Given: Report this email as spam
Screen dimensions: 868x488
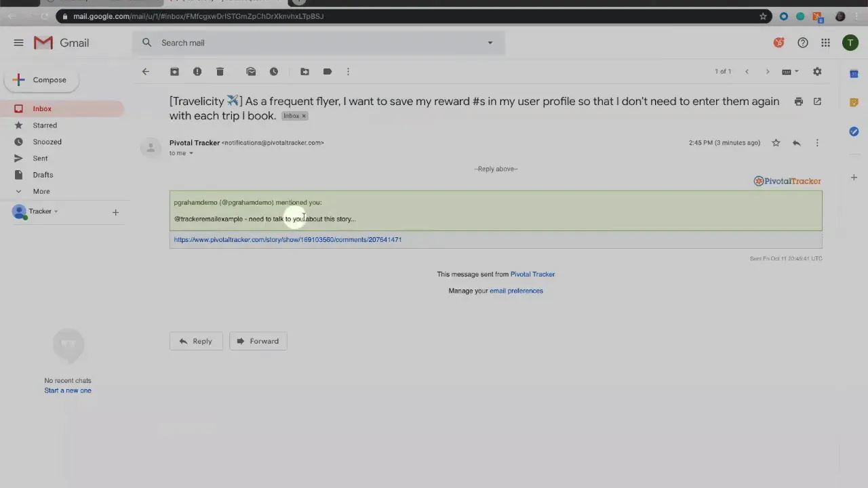Looking at the screenshot, I should (x=197, y=71).
